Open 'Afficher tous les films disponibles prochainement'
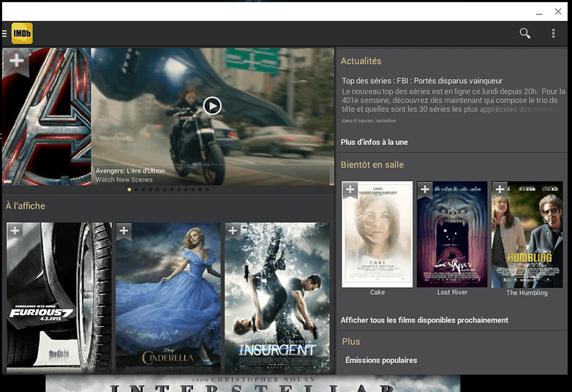 (424, 320)
